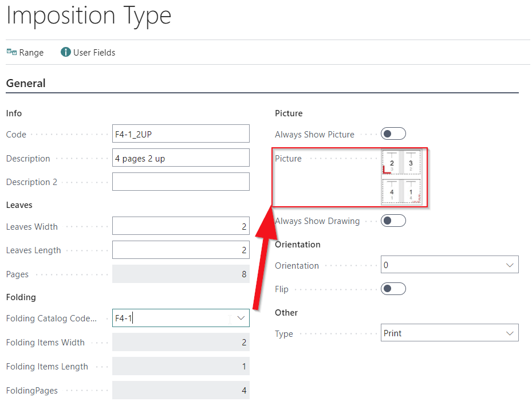The height and width of the screenshot is (405, 532).
Task: Enable the Always Show Drawing switch
Action: [x=393, y=221]
